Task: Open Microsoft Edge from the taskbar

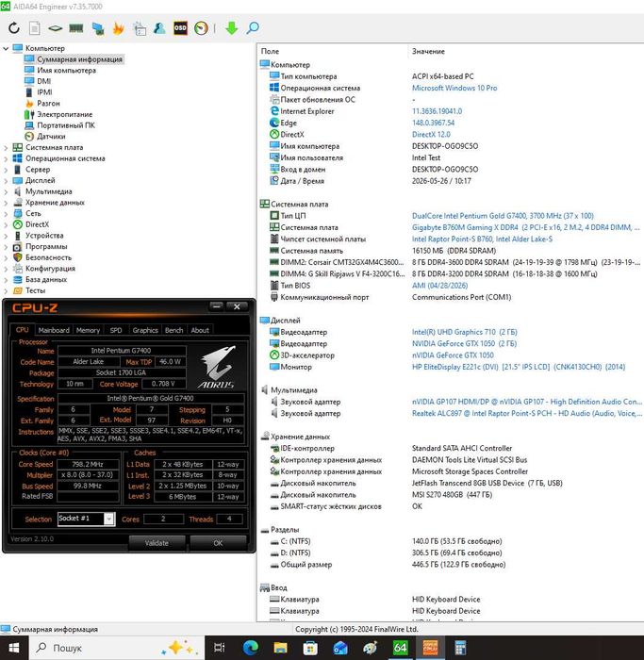Action: tap(251, 648)
